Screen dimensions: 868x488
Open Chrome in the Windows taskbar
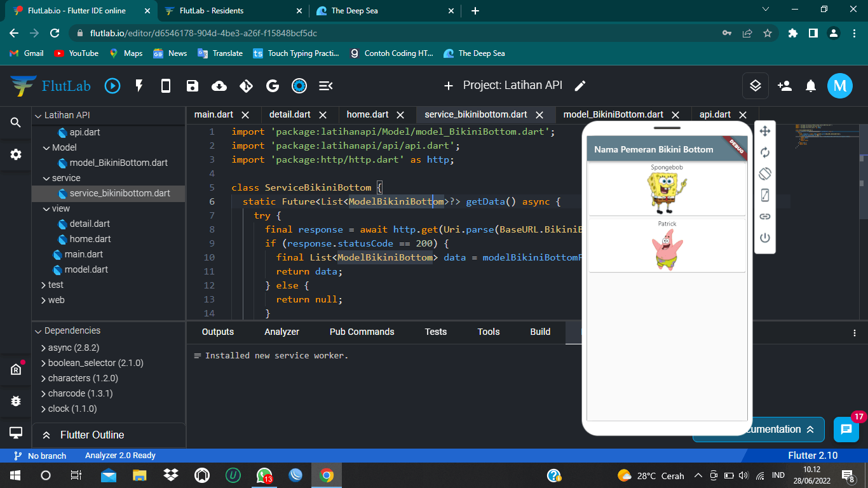326,475
